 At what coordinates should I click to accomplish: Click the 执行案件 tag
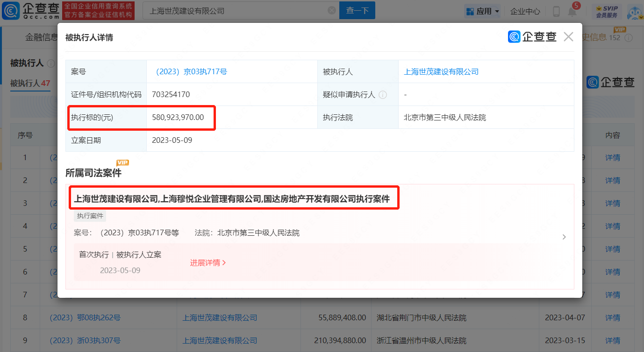pyautogui.click(x=90, y=216)
